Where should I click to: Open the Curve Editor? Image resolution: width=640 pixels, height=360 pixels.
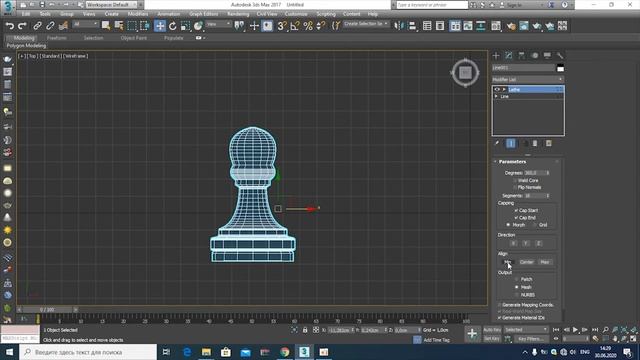[468, 26]
